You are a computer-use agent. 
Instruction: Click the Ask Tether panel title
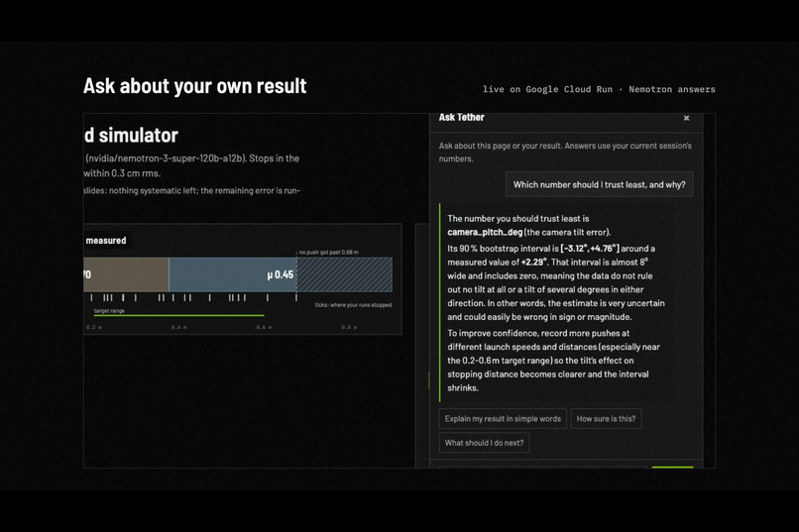tap(461, 117)
